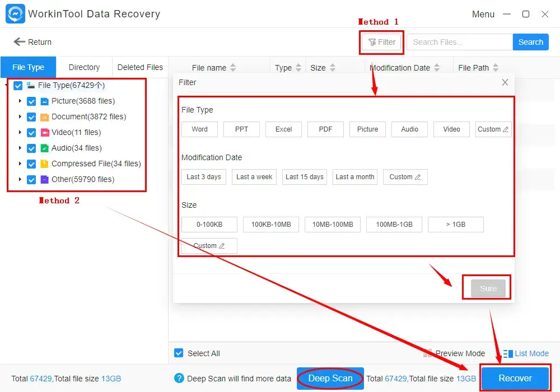The image size is (560, 392).
Task: Click the yellow Compressed File icon
Action: (x=45, y=164)
